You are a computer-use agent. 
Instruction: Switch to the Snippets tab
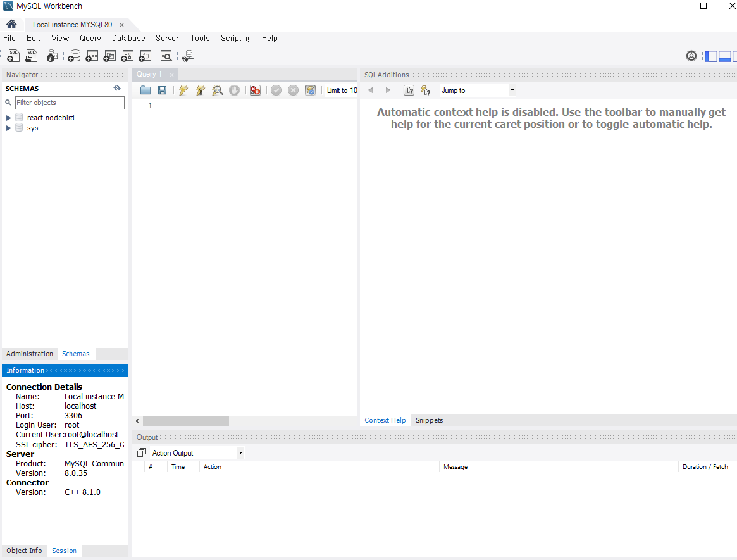429,420
